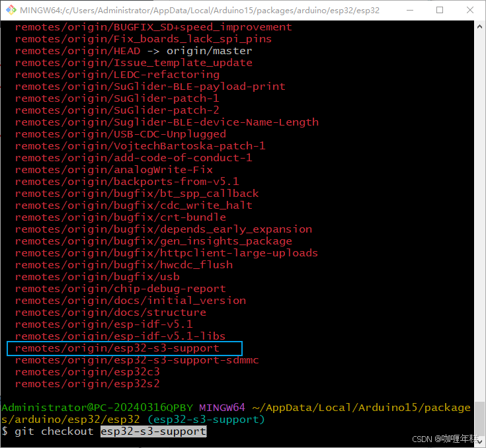Click line remotes/origin/bugfix/depends_early_expansion
The width and height of the screenshot is (486, 448).
(163, 229)
